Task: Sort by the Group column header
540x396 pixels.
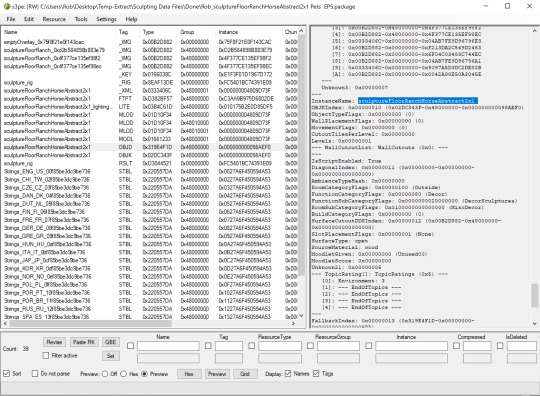Action: click(196, 32)
